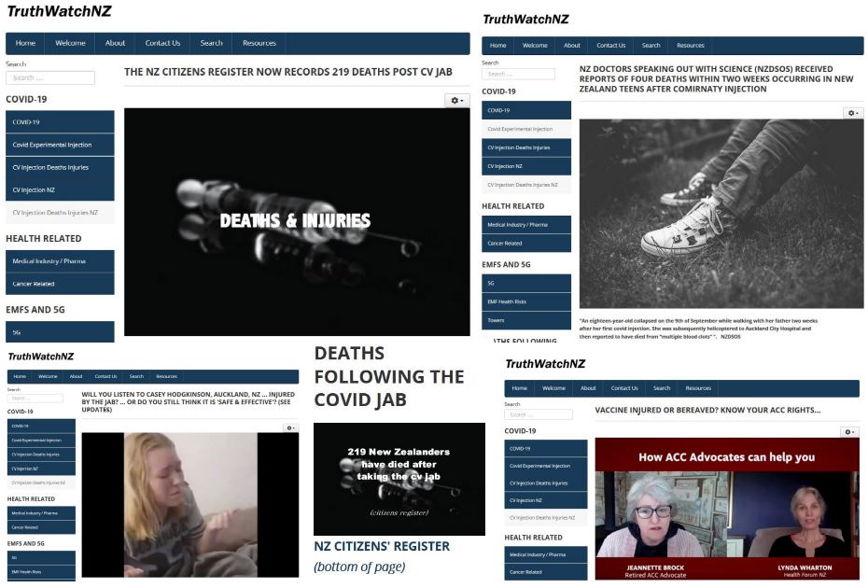This screenshot has height=588, width=868.
Task: Click COVID-19 sidebar button on the ACC rights page
Action: coord(546,449)
